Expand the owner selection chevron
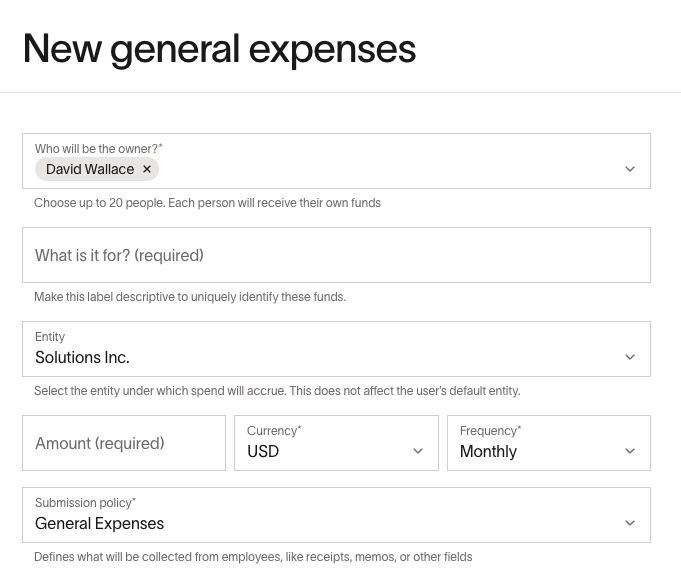The image size is (681, 584). pyautogui.click(x=630, y=169)
